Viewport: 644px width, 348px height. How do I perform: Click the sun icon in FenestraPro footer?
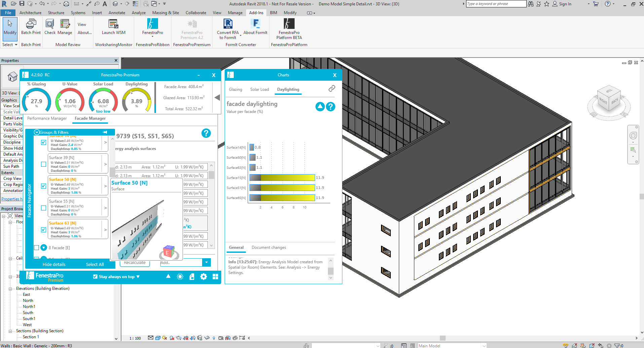(x=180, y=277)
